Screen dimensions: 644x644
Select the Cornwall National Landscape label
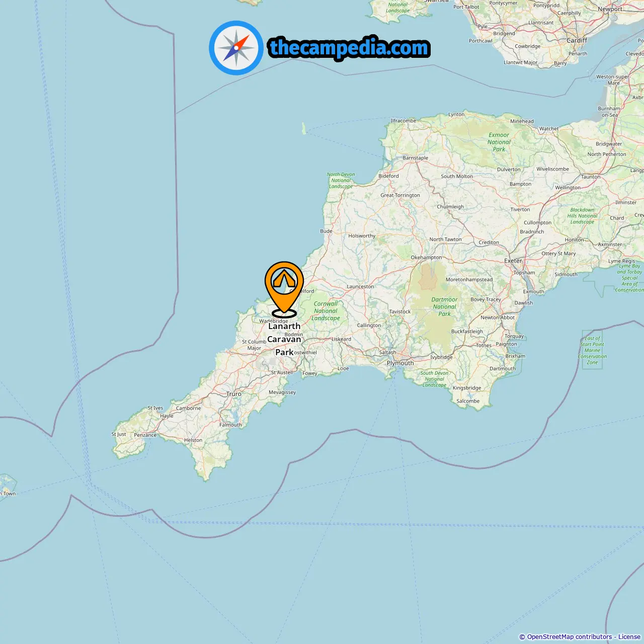[x=326, y=311]
